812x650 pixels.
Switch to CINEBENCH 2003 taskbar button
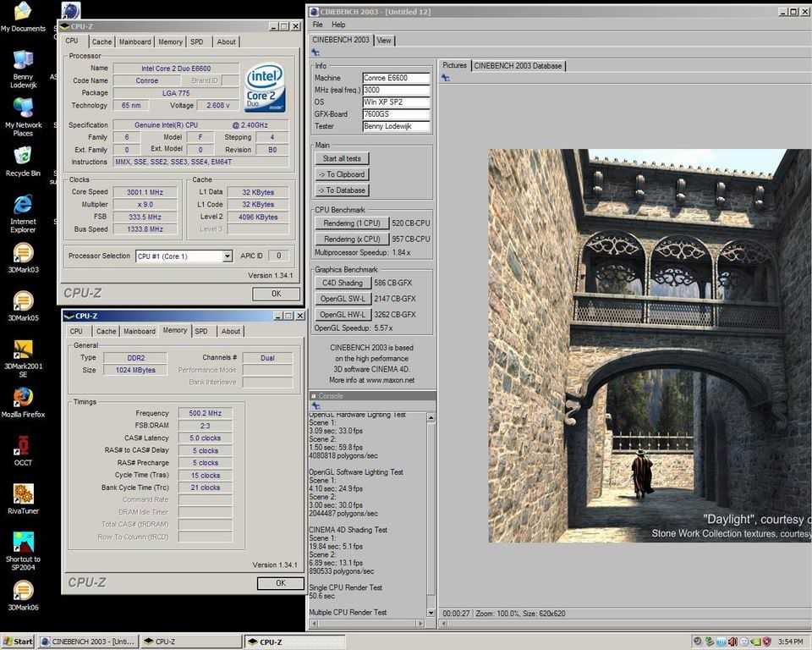[87, 642]
